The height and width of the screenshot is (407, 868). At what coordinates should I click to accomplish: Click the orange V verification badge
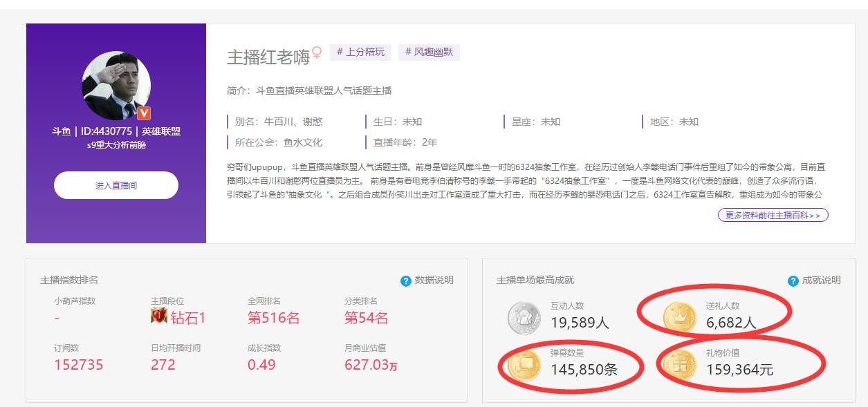[x=143, y=113]
